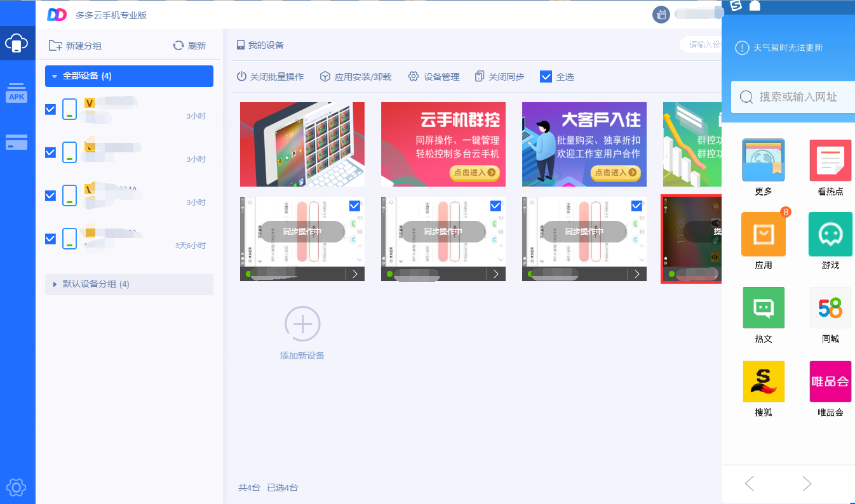
Task: Click the user avatar in title bar
Action: click(661, 15)
